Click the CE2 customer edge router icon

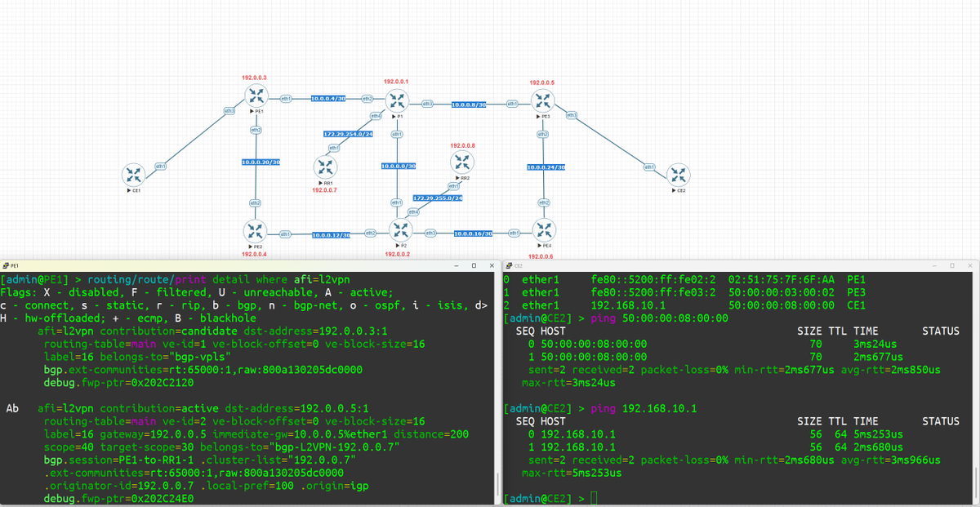pyautogui.click(x=679, y=175)
